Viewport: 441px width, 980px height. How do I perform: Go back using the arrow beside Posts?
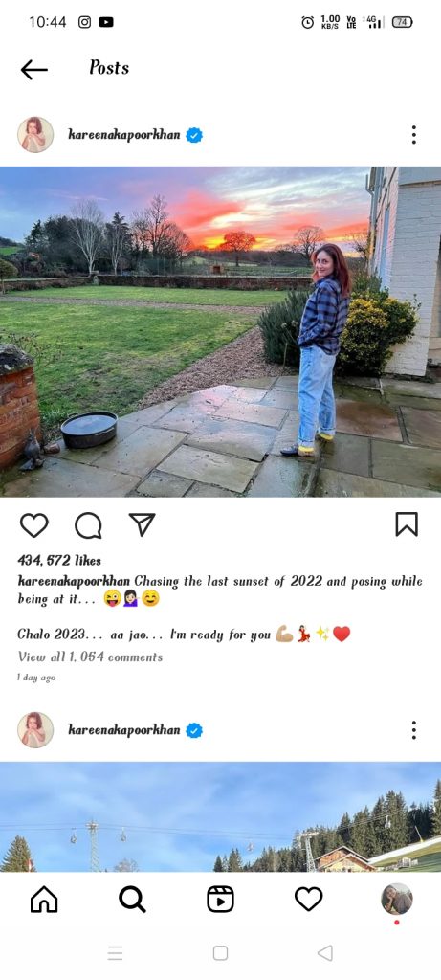pos(33,69)
